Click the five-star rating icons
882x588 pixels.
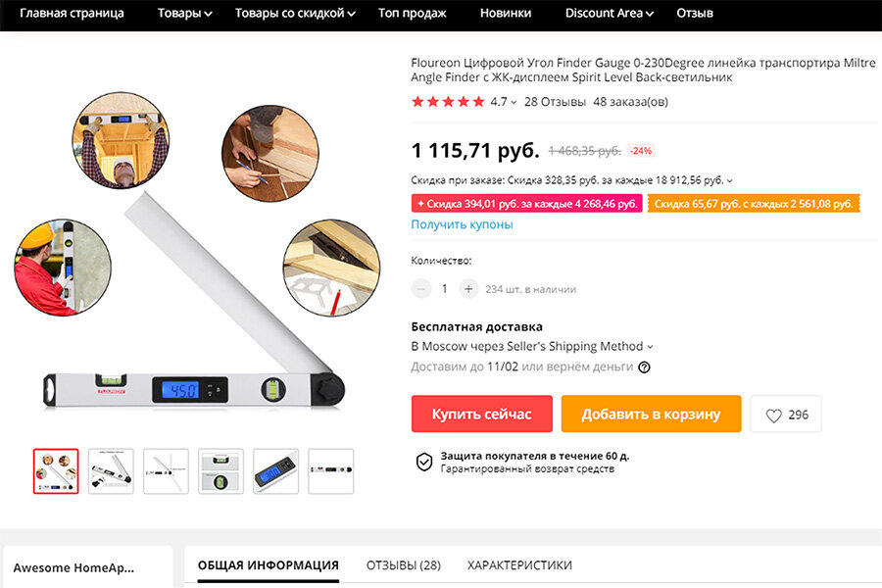pos(448,102)
